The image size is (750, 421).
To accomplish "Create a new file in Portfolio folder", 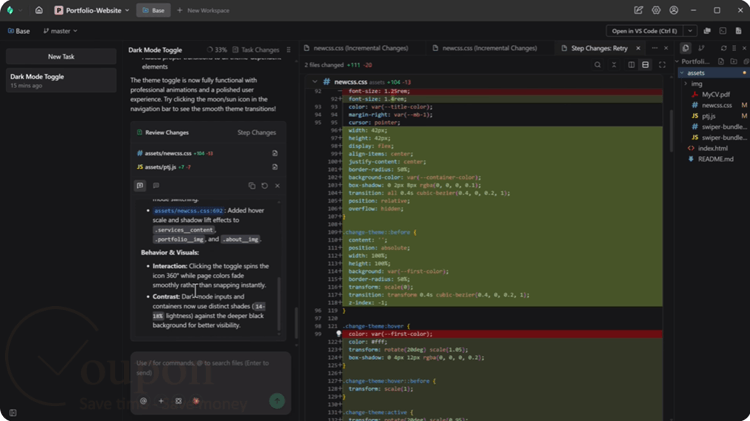I will point(721,61).
